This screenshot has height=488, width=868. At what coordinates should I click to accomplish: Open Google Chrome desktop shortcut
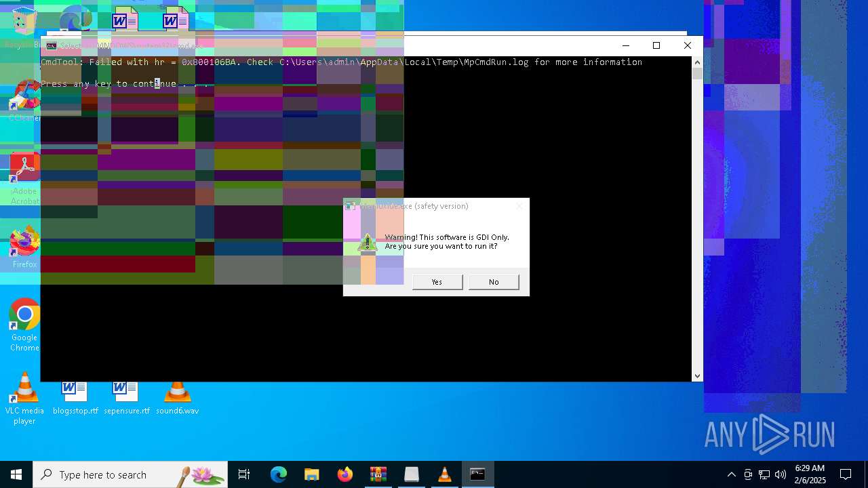tap(24, 325)
